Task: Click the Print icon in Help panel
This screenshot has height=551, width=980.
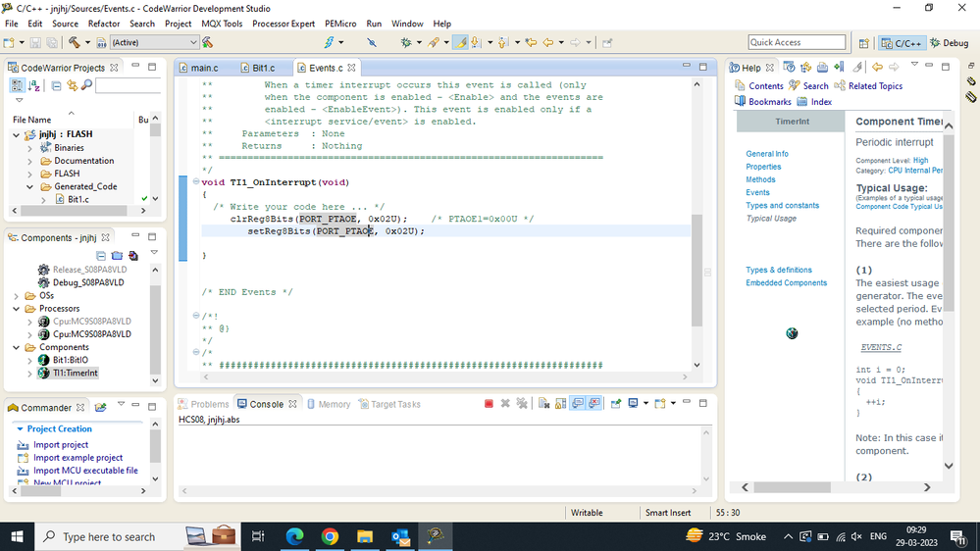Action: pyautogui.click(x=822, y=67)
